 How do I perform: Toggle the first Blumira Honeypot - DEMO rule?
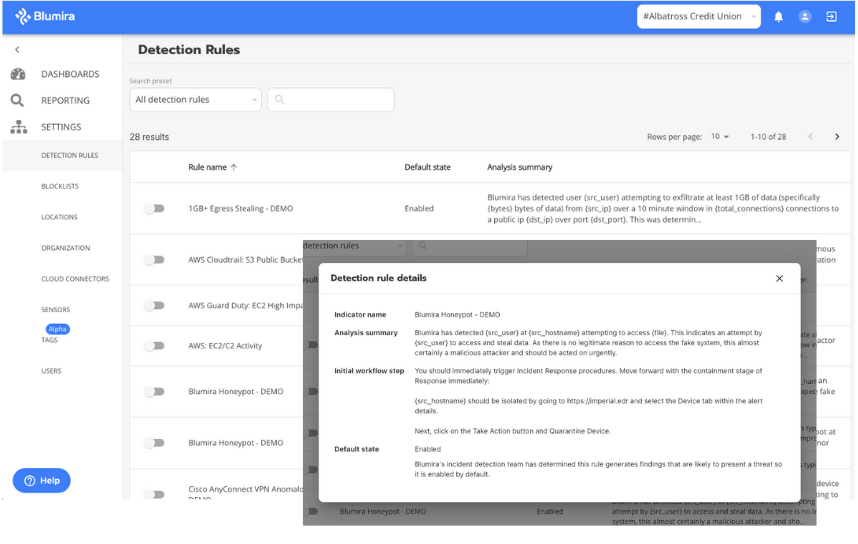click(x=154, y=392)
